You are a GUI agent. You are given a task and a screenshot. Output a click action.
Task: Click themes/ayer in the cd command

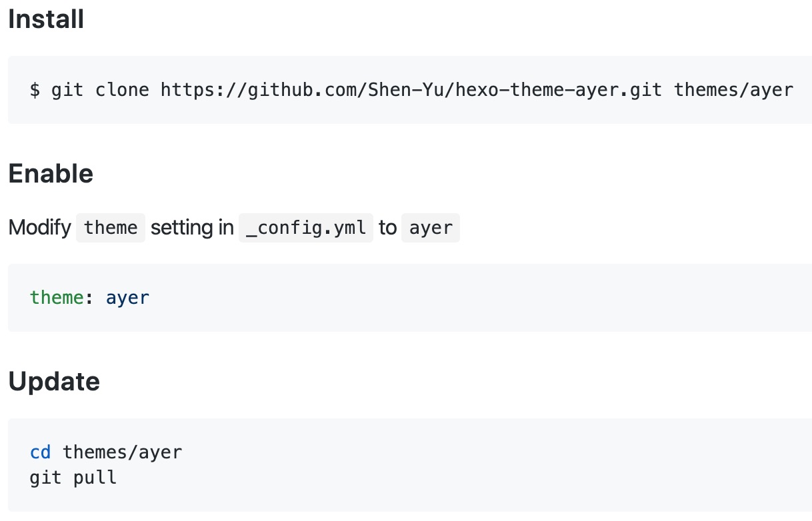(x=122, y=453)
